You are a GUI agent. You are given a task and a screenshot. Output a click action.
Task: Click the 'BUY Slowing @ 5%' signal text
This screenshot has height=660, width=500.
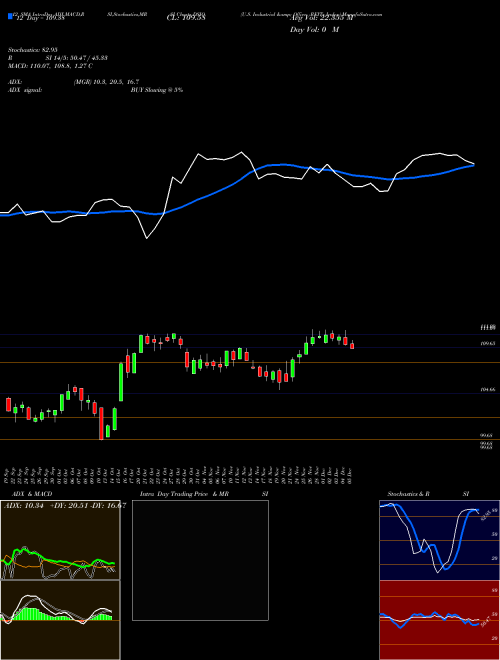click(157, 90)
